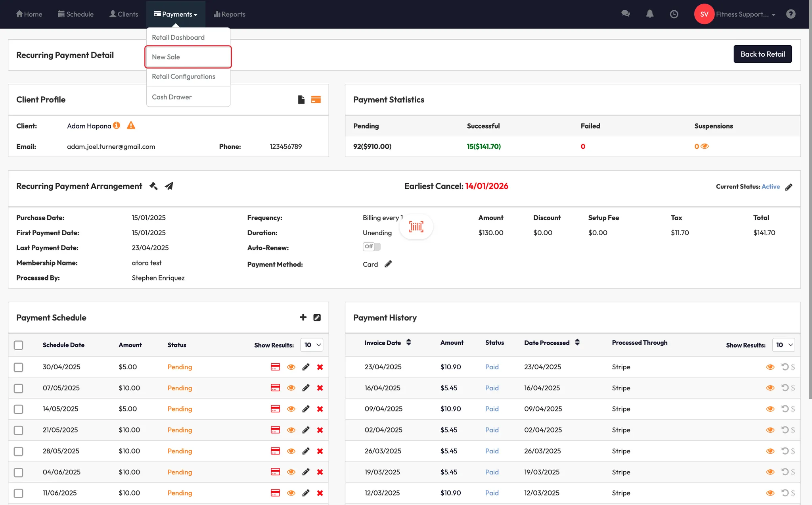
Task: Click the barcode scanner floating icon
Action: pyautogui.click(x=416, y=227)
